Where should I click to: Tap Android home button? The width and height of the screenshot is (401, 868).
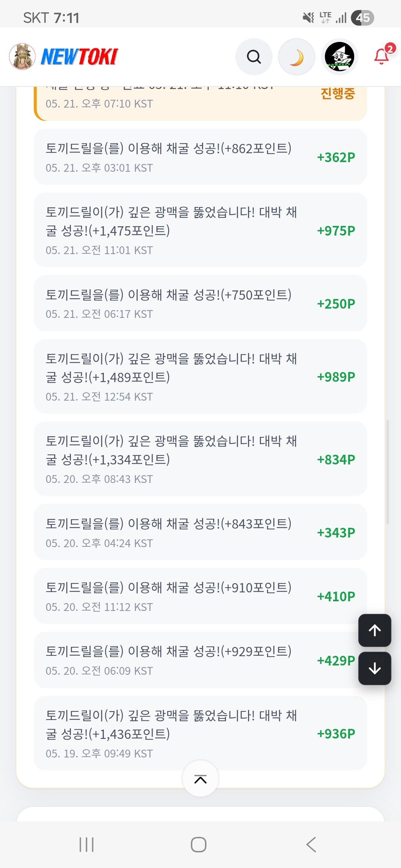pyautogui.click(x=199, y=845)
